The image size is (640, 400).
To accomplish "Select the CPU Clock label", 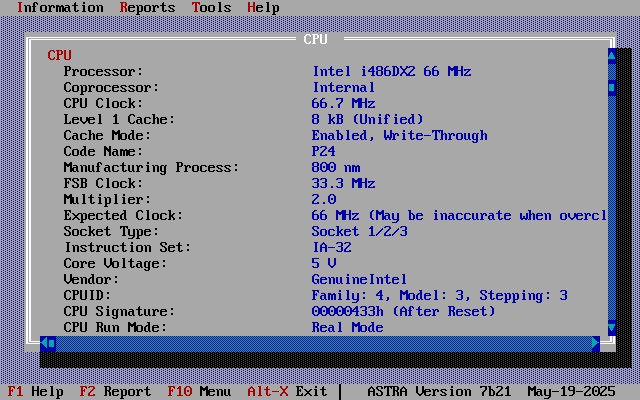I will point(103,103).
